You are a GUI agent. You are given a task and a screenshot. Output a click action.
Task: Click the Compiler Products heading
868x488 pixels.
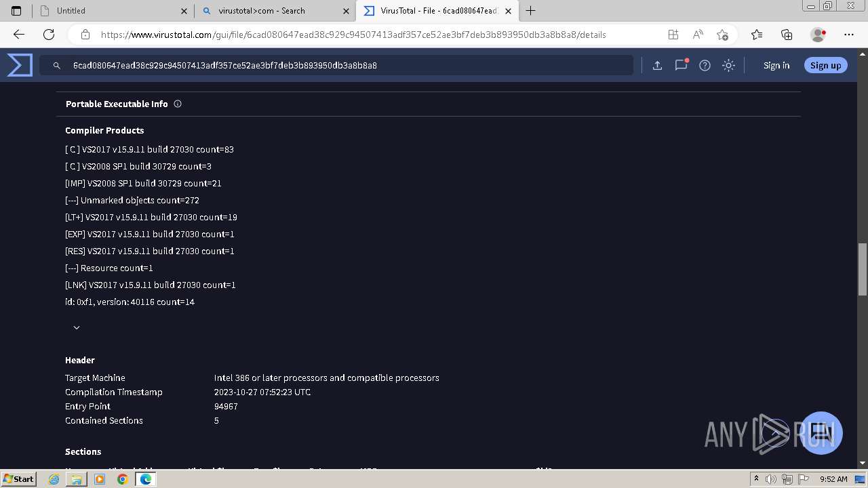[x=104, y=130]
